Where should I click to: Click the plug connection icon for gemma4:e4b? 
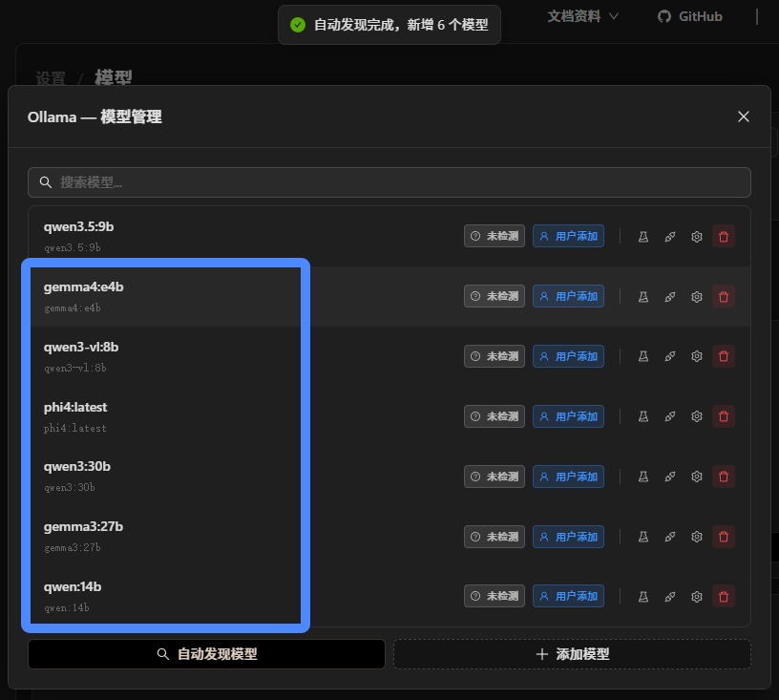click(x=670, y=297)
